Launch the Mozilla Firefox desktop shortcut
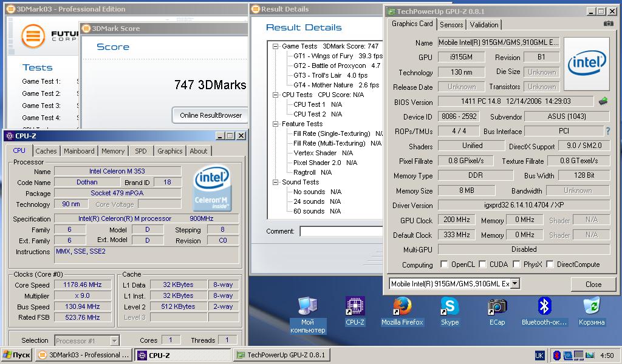This screenshot has width=622, height=364. click(402, 311)
